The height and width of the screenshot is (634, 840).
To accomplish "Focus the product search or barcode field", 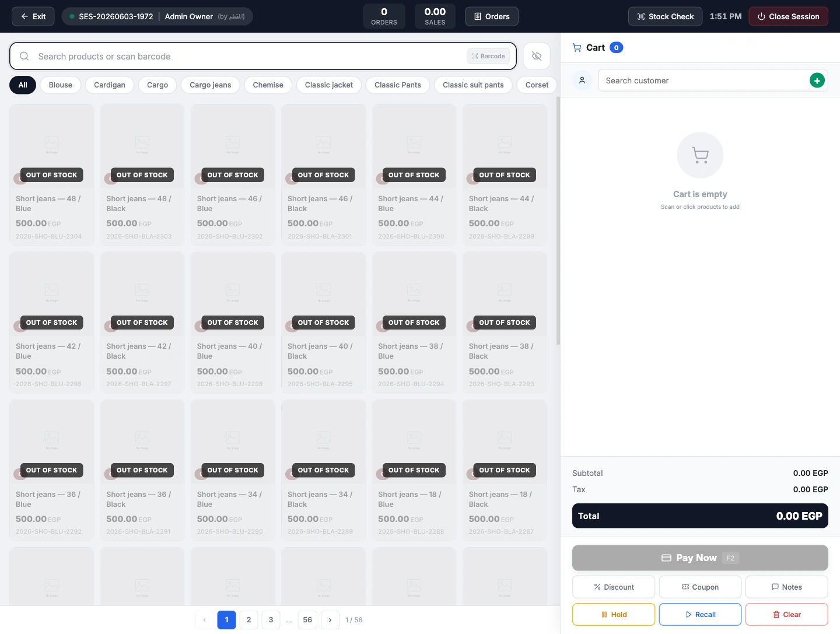I will [263, 56].
